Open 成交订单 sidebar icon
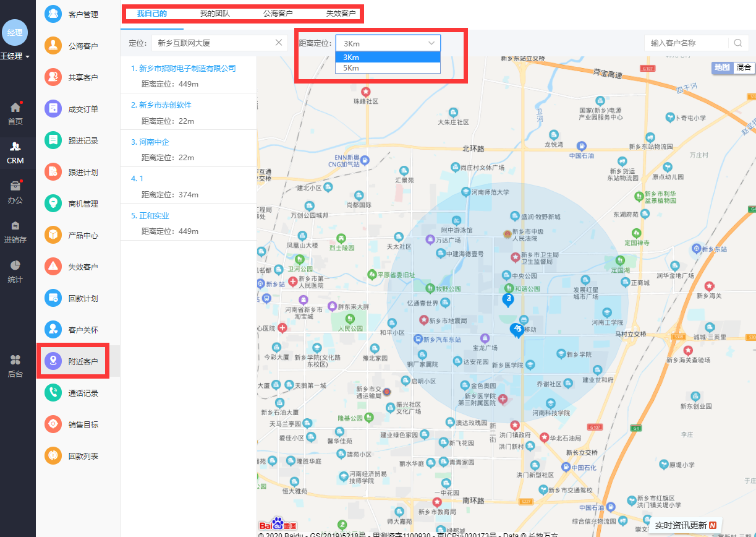This screenshot has height=537, width=756. point(53,109)
